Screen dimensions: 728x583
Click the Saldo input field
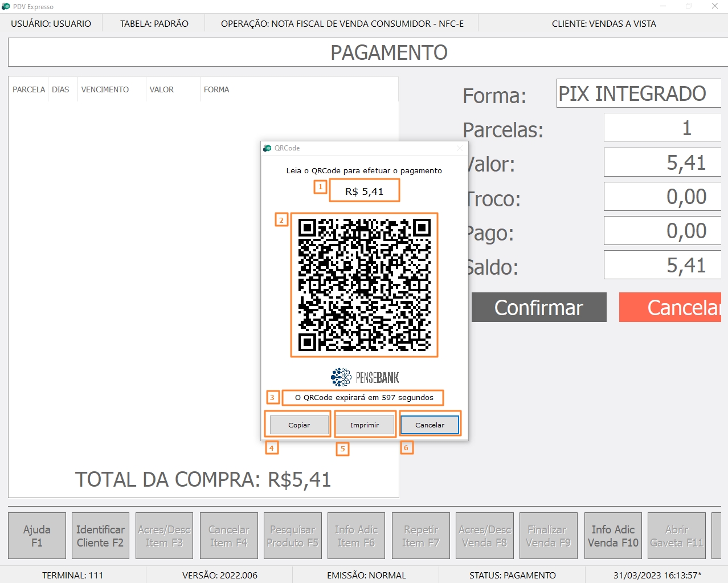tap(662, 265)
